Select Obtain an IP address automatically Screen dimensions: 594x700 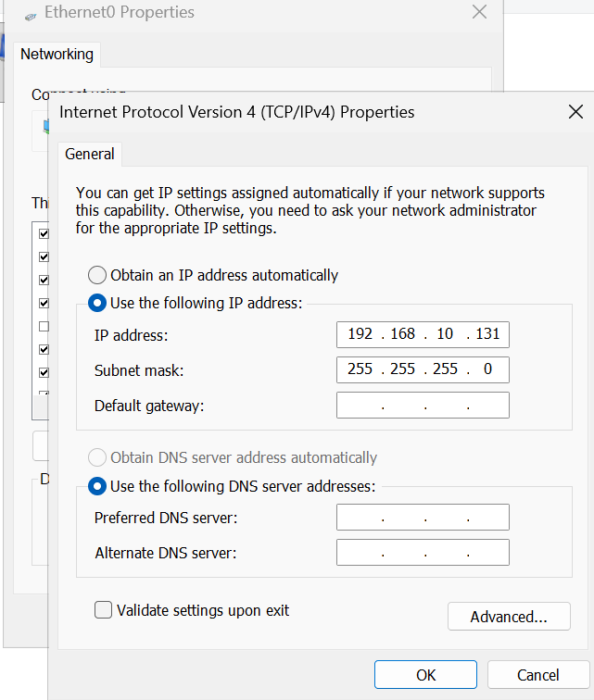97,275
